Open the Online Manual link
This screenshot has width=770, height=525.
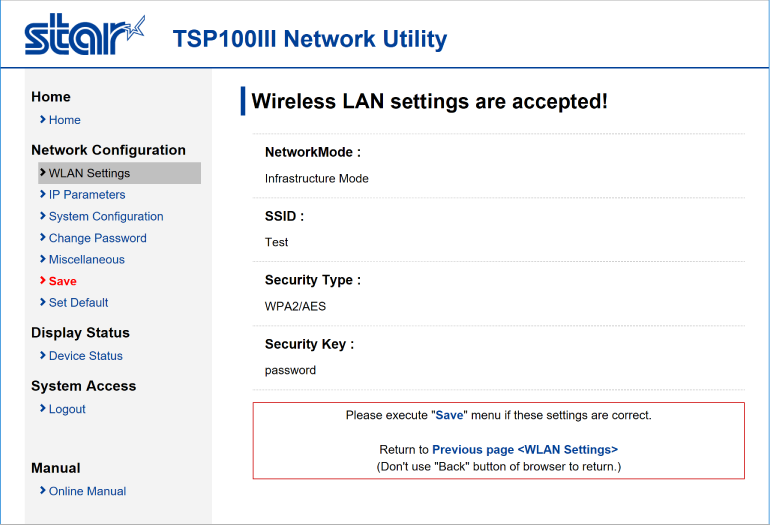point(87,491)
